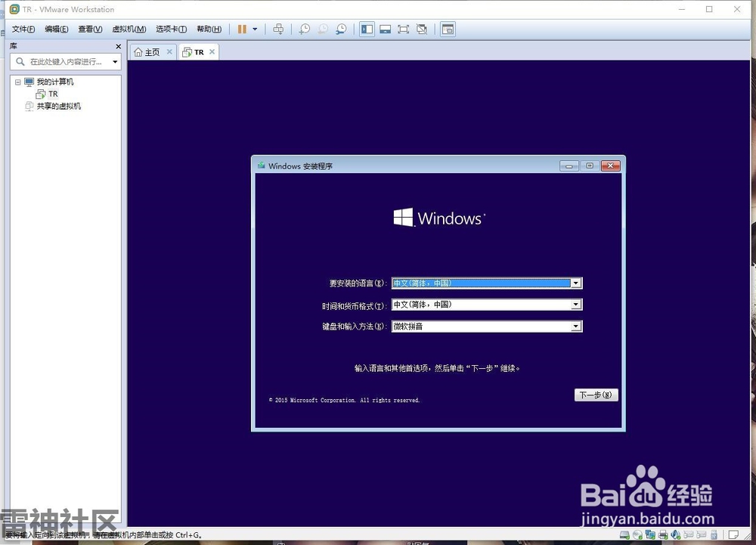Open the 虚拟机(M) menu

(x=129, y=29)
